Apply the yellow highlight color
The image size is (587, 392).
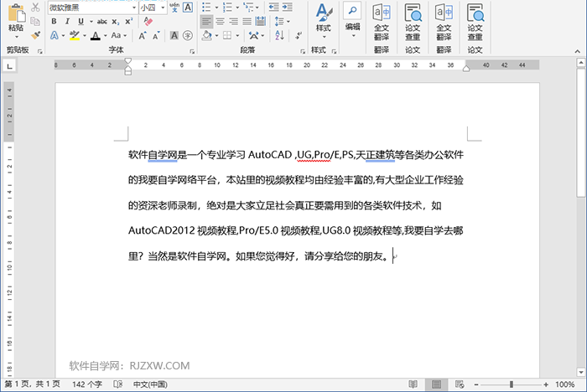click(x=75, y=35)
